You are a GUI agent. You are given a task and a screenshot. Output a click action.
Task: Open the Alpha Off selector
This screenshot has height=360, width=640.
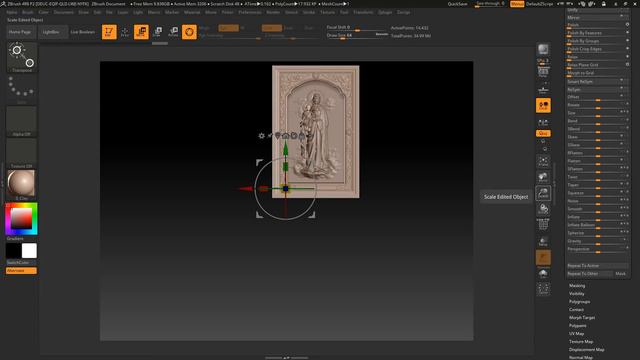coord(21,121)
